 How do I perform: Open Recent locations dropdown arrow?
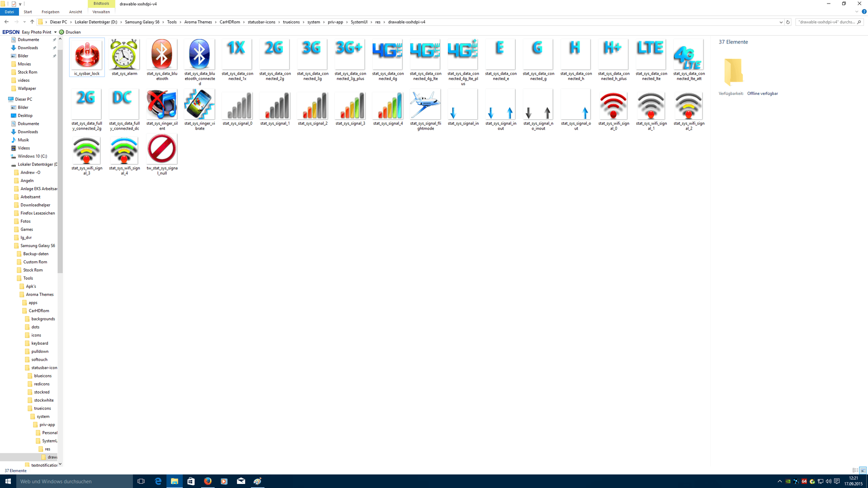tap(24, 22)
